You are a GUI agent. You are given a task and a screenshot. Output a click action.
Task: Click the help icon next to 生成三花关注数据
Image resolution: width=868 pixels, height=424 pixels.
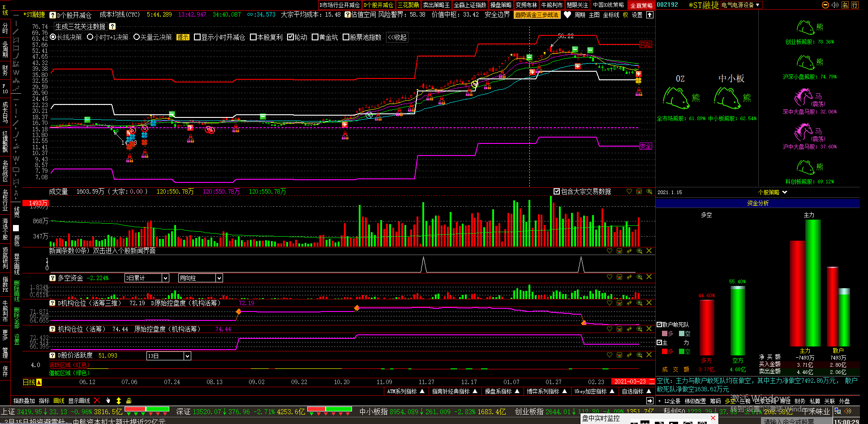[x=112, y=26]
